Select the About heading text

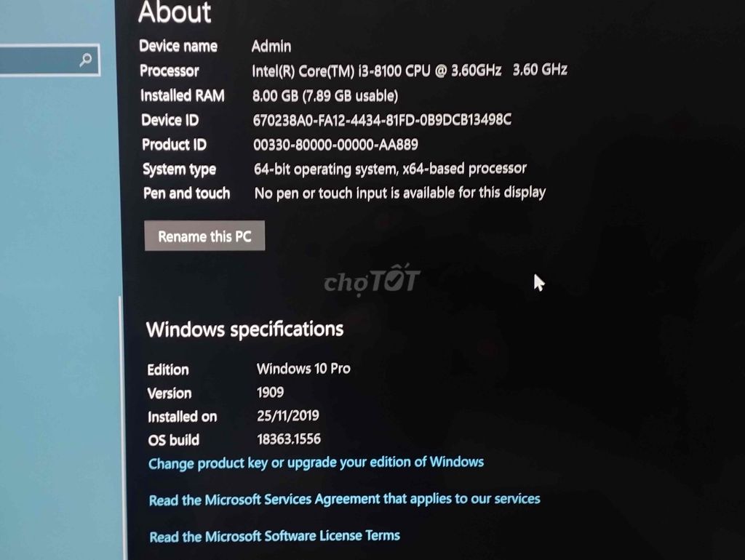pyautogui.click(x=175, y=12)
